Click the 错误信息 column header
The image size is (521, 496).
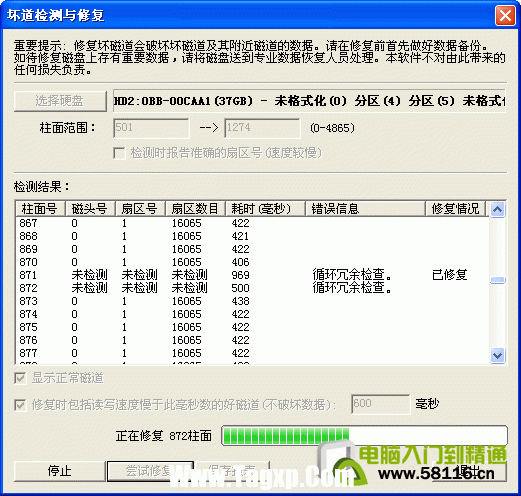(365, 209)
